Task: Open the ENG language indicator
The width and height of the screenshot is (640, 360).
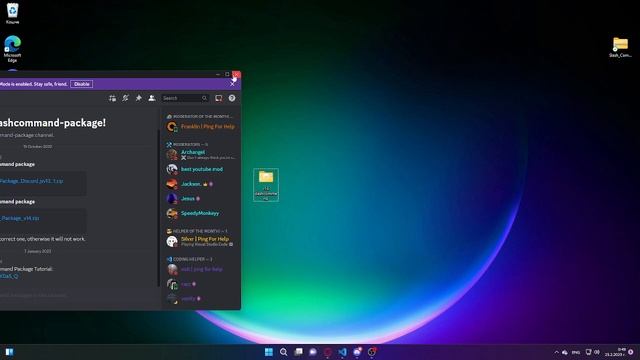Action: (x=576, y=352)
